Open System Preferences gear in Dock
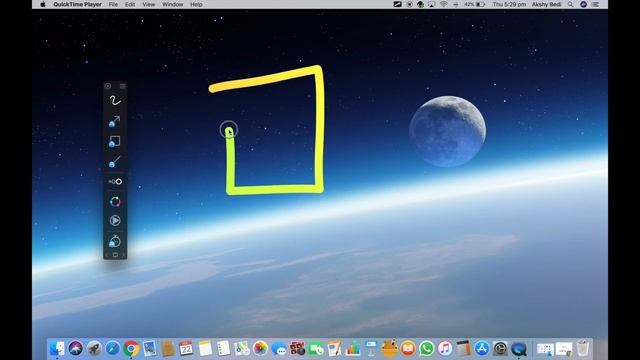The image size is (640, 360). tap(500, 349)
